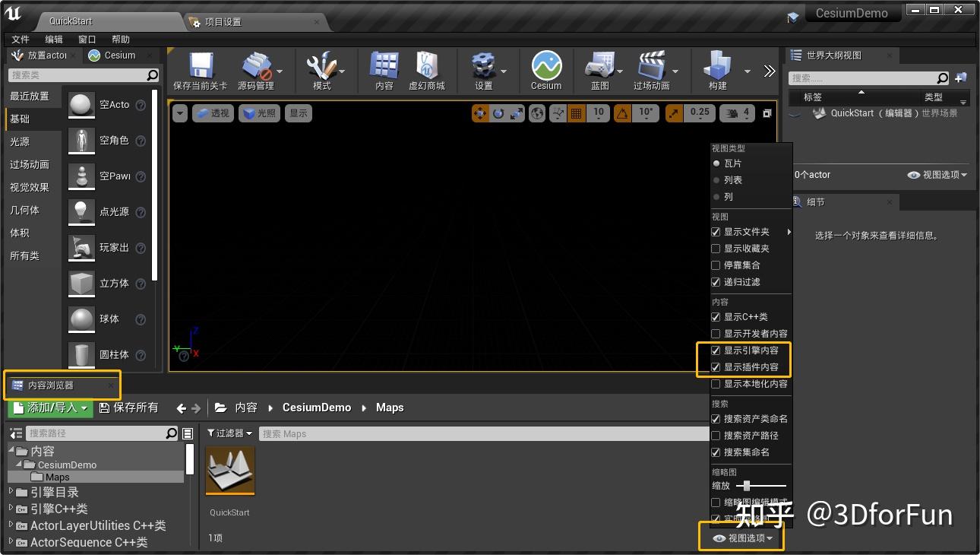This screenshot has width=980, height=555.
Task: Toggle Show Engine Content (显示引擎内容) checkbox
Action: [x=716, y=350]
